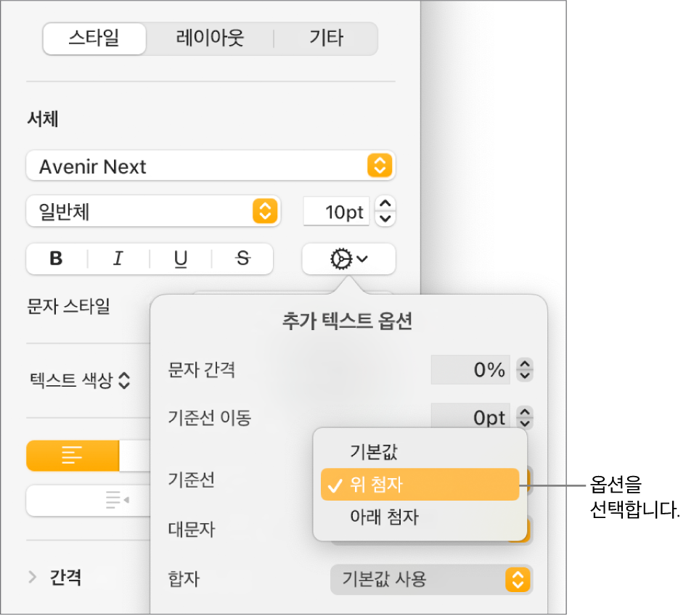Image resolution: width=686 pixels, height=616 pixels.
Task: Click the 문자 스타일 label
Action: [69, 306]
